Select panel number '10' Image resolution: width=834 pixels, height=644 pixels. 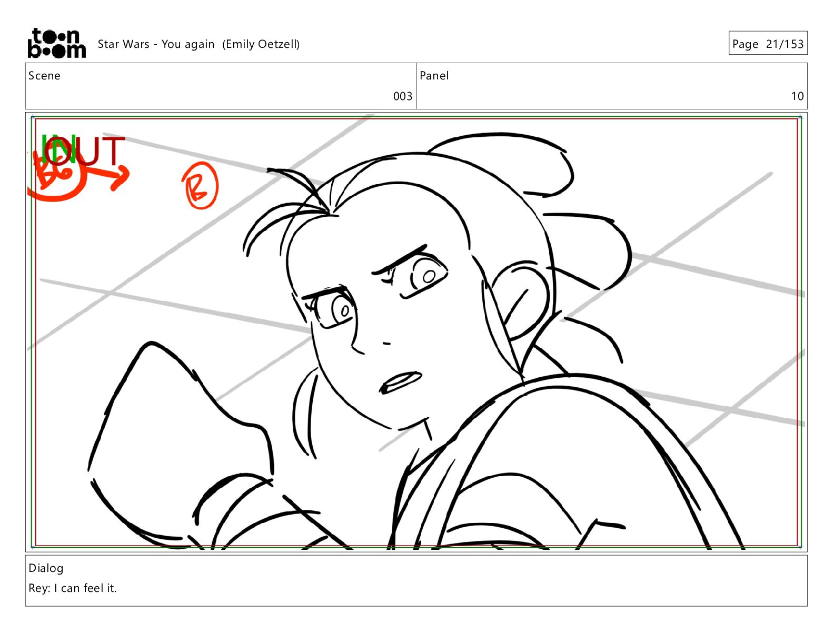point(797,96)
